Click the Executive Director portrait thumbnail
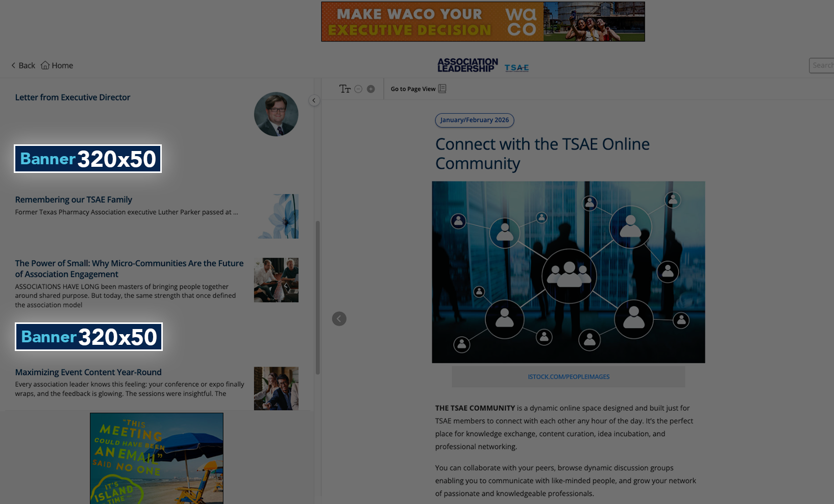 click(x=276, y=114)
